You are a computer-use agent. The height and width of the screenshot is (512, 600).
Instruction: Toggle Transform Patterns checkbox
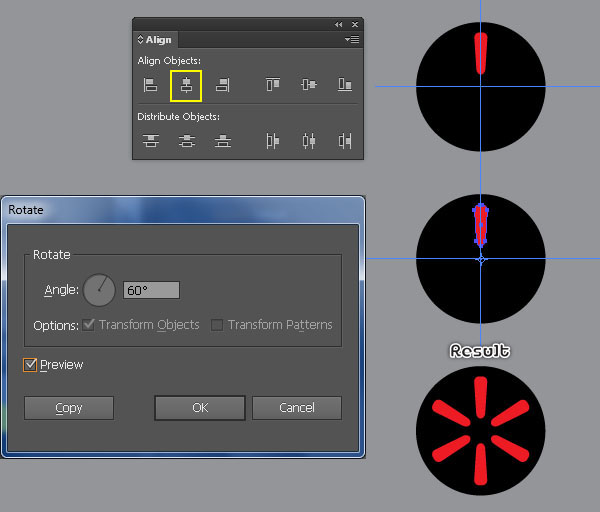(x=217, y=325)
